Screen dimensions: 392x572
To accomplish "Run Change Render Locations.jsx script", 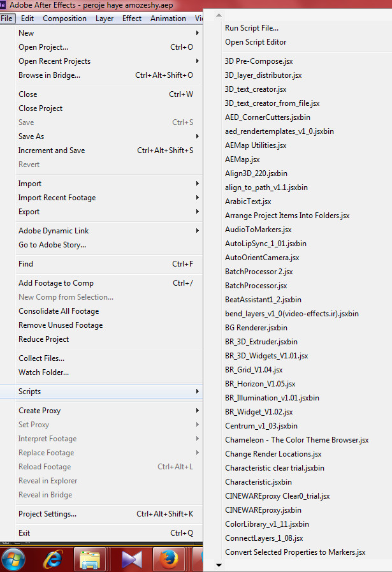I will 273,454.
